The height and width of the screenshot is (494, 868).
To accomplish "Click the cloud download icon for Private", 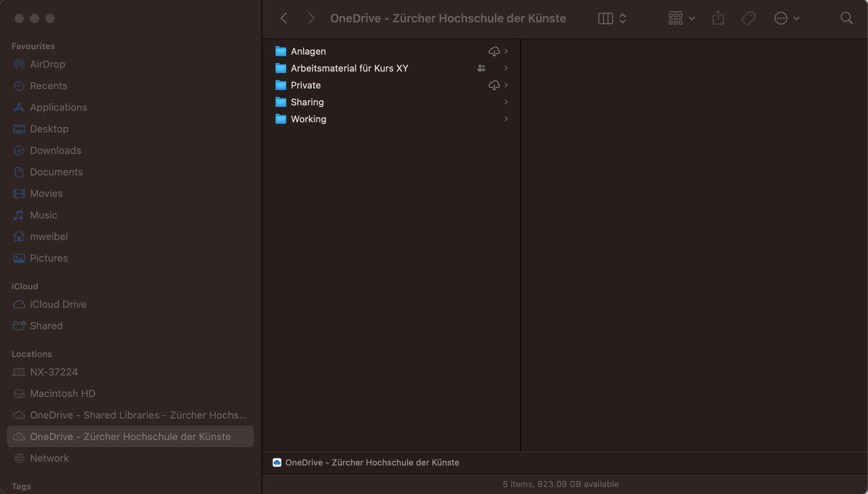I will 494,85.
